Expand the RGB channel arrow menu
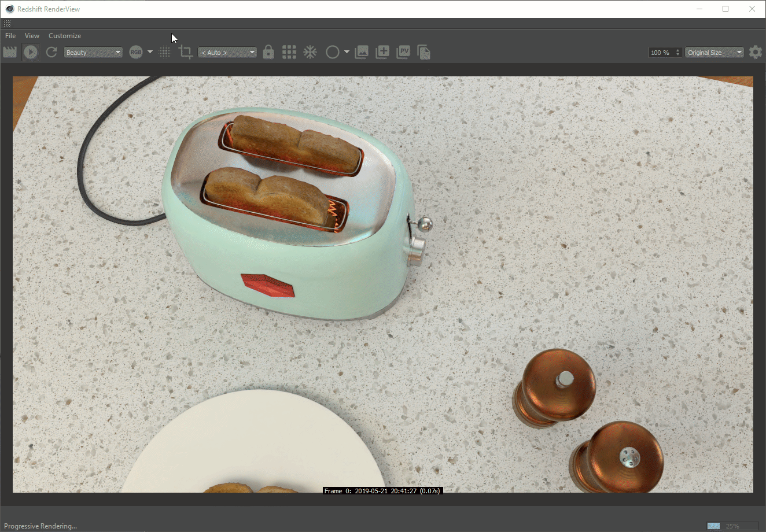The width and height of the screenshot is (766, 532). click(x=150, y=52)
